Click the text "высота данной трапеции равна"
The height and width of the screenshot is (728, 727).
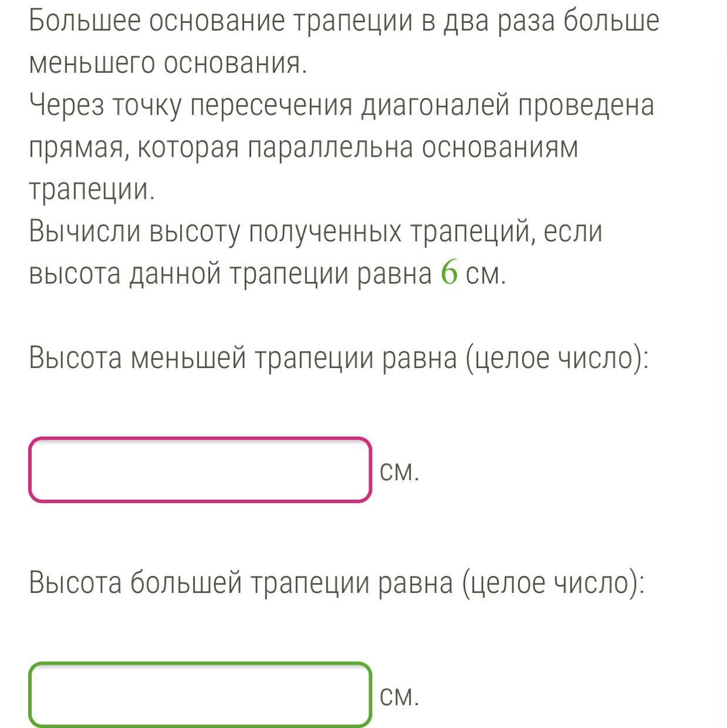point(230,274)
